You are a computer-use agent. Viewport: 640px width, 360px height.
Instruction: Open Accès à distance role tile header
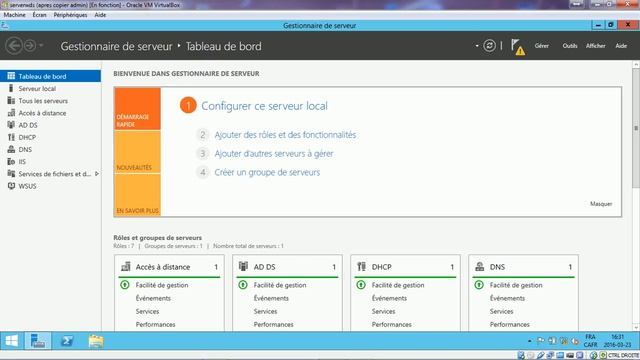(169, 267)
